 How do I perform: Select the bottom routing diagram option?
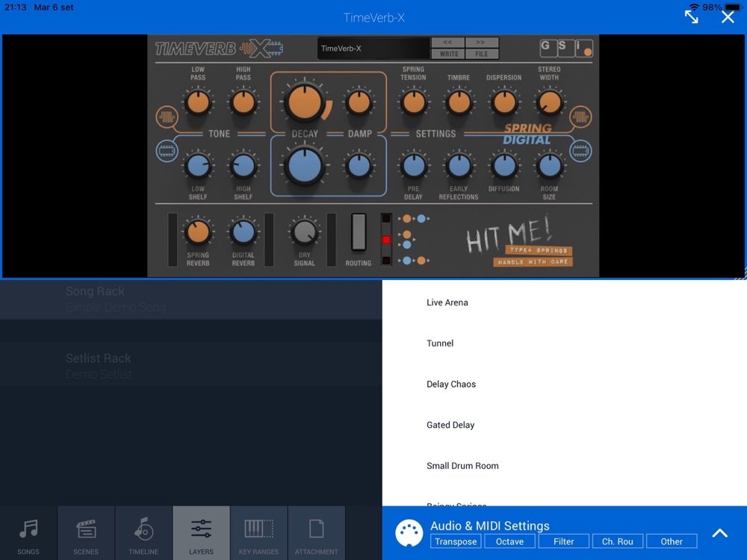click(413, 261)
